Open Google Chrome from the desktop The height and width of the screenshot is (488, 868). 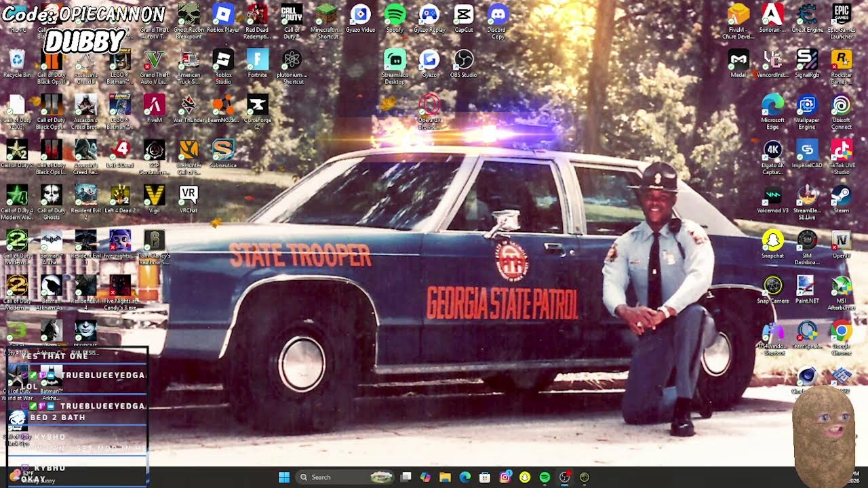pyautogui.click(x=841, y=338)
